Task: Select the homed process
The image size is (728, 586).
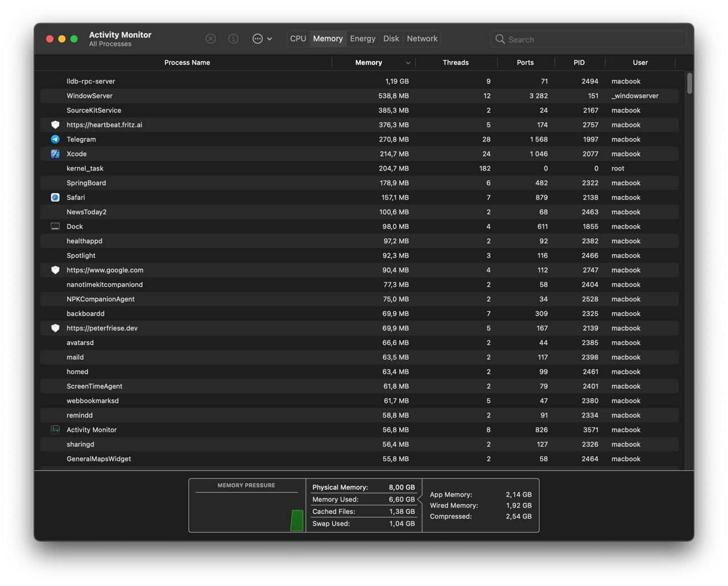Action: tap(359, 372)
